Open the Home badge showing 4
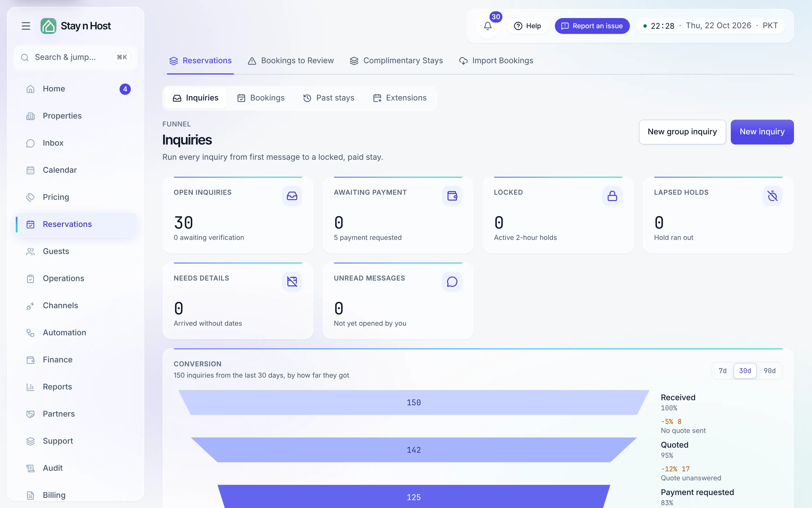Image resolution: width=812 pixels, height=508 pixels. 125,89
